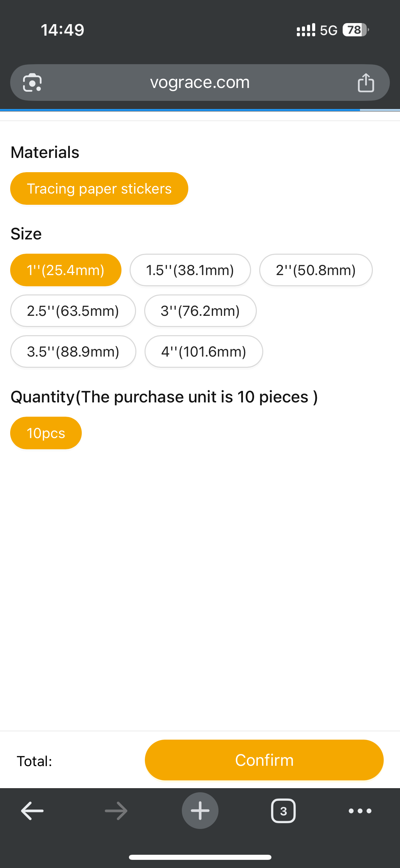Image resolution: width=400 pixels, height=868 pixels.
Task: Open the browser three-dot more menu
Action: (360, 811)
